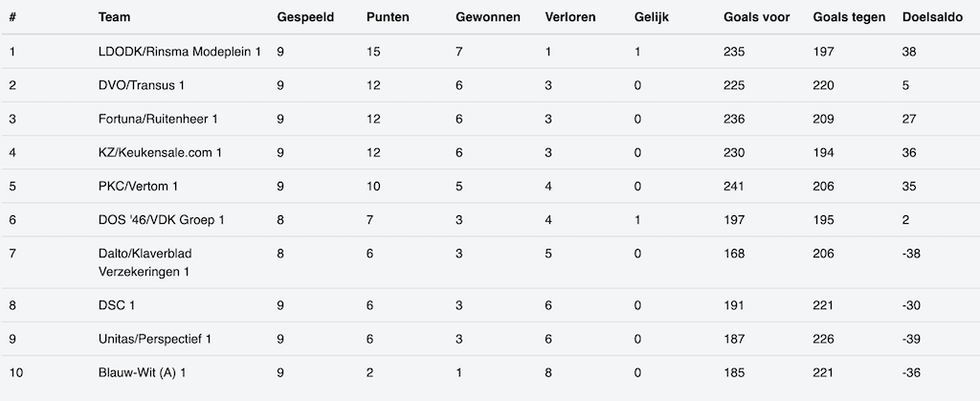Select Dalto/Klaverblad Verzekeringen 1 row
Viewport: 980px width, 401px height.
(x=145, y=262)
